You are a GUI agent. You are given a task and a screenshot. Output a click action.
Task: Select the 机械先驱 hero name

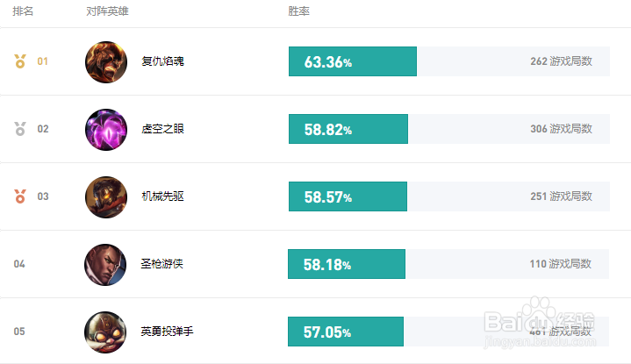coord(162,196)
